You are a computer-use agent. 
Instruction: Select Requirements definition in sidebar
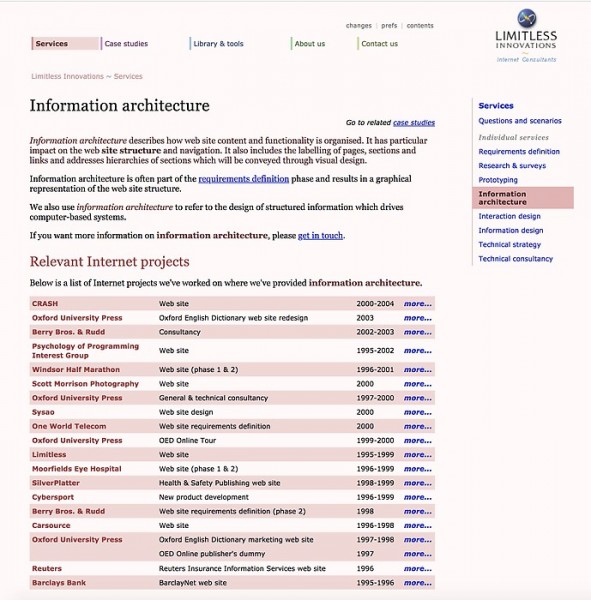pos(519,152)
